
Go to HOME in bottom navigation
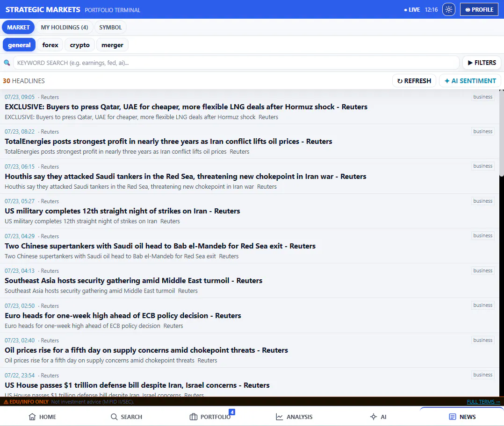[42, 417]
